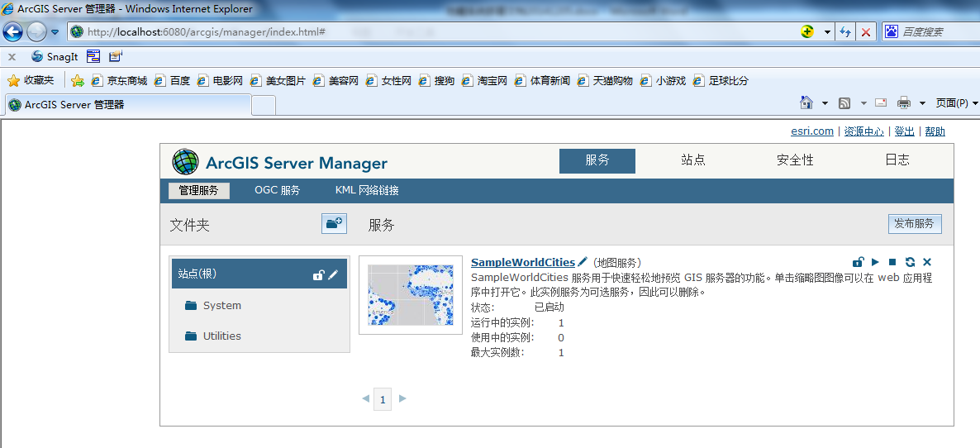Delete the SampleWorldCities service with X icon
This screenshot has width=980, height=448.
pyautogui.click(x=927, y=262)
